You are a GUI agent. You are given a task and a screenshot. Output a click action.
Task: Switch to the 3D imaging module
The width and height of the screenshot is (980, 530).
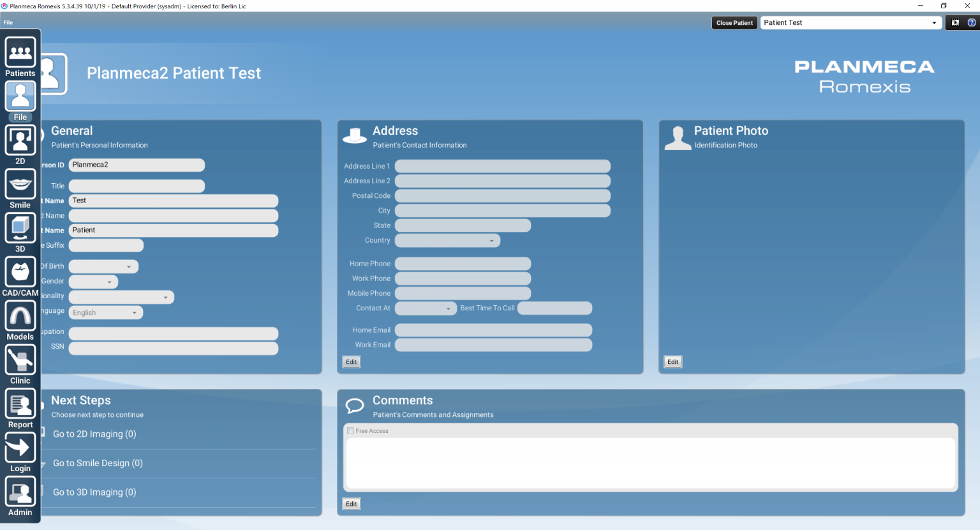click(x=20, y=231)
